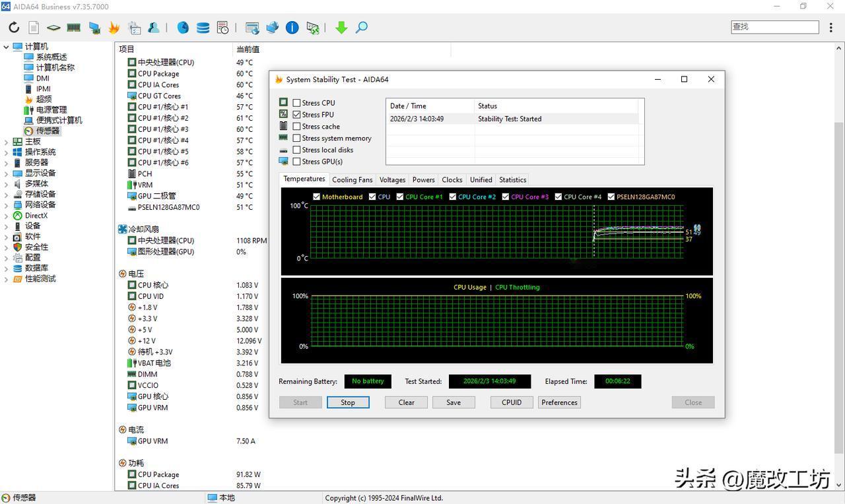Focus the 查找 search field
Image resolution: width=845 pixels, height=504 pixels.
[x=775, y=27]
